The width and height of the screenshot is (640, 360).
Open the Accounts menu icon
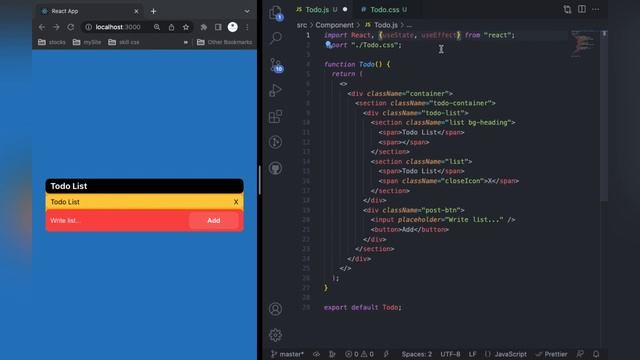(276, 309)
